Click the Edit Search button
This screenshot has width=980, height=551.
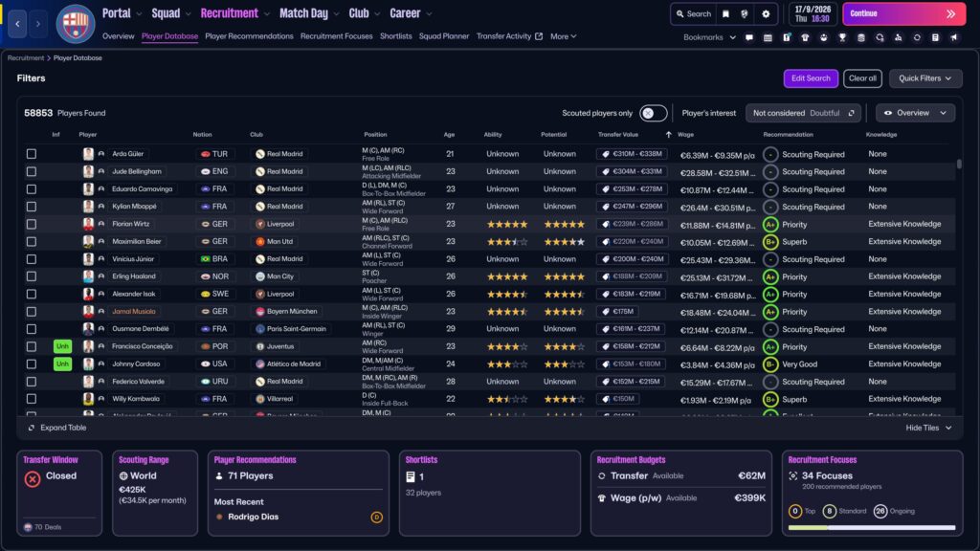pyautogui.click(x=811, y=78)
